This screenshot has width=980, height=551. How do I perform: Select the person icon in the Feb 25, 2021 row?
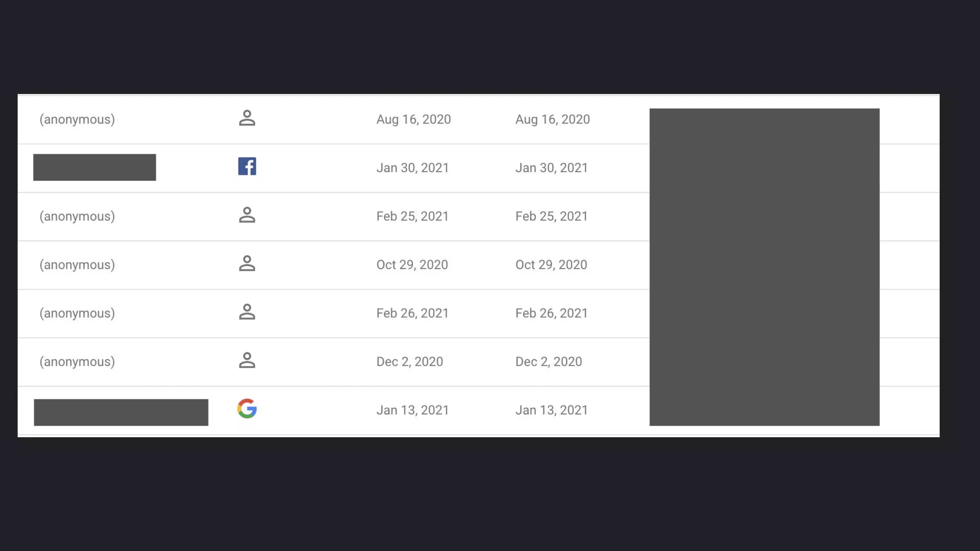[247, 215]
